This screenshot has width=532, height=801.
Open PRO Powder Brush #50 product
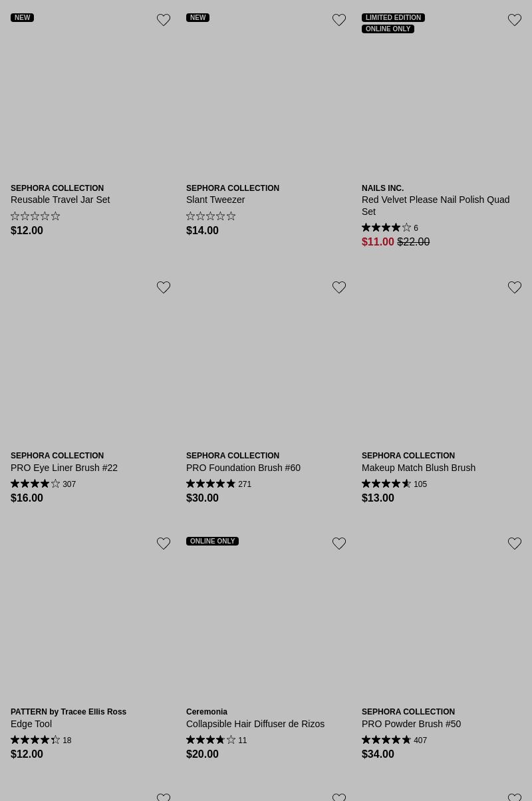(x=411, y=724)
